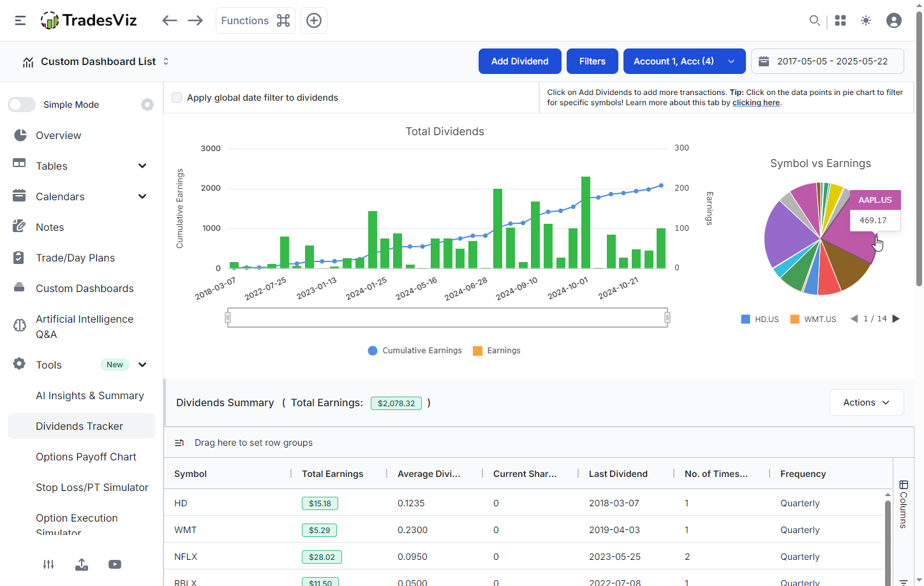Screen dimensions: 924x586
Task: Open the 'clicking here' help link
Action: pos(756,102)
